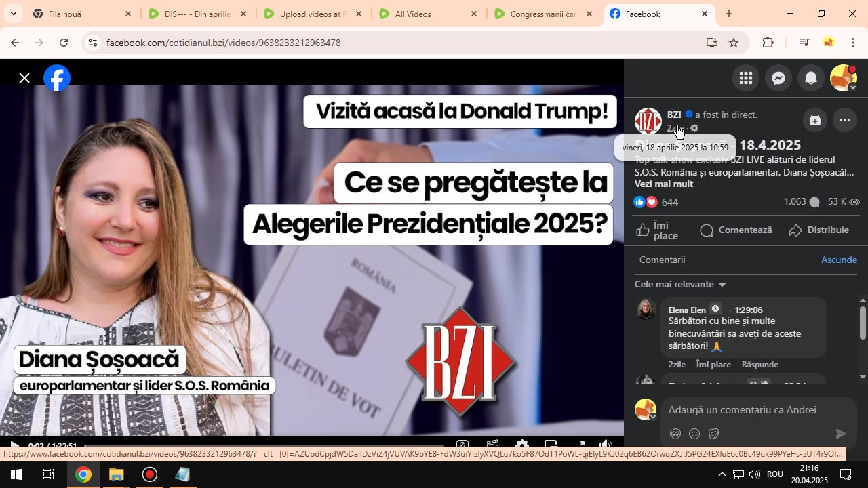This screenshot has width=868, height=488.
Task: Open the Windows Start menu
Action: pos(16,474)
